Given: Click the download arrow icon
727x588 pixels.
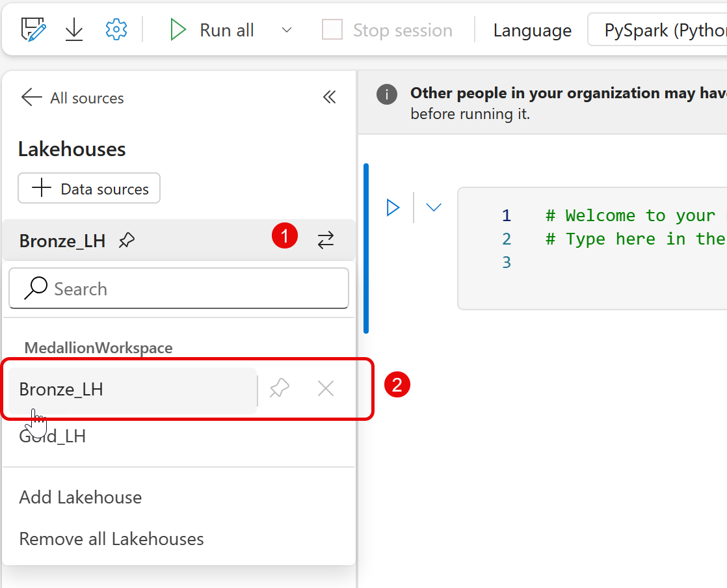Looking at the screenshot, I should click(74, 30).
